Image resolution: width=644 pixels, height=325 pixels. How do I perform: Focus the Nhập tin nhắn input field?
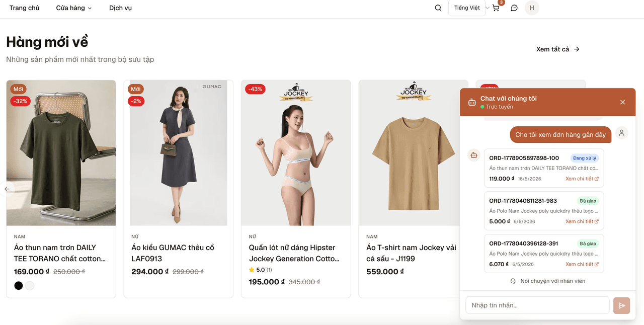[537, 305]
